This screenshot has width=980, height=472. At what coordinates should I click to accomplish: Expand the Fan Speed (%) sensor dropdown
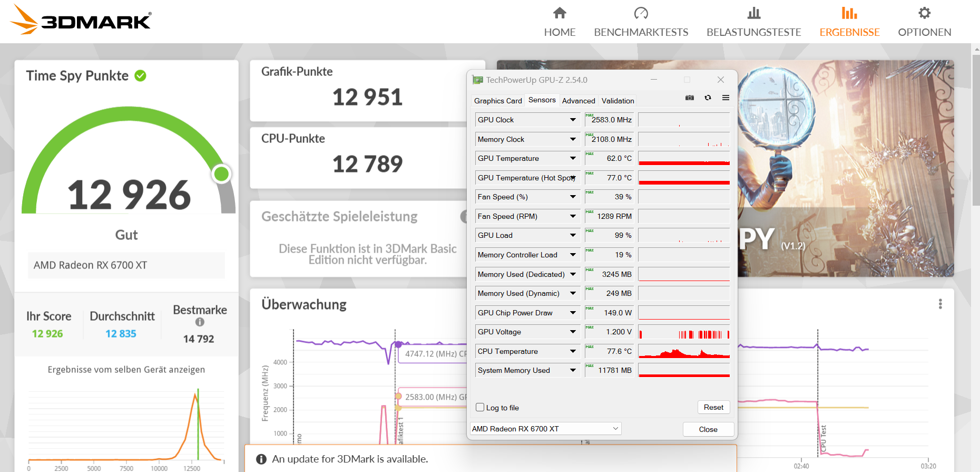click(573, 197)
